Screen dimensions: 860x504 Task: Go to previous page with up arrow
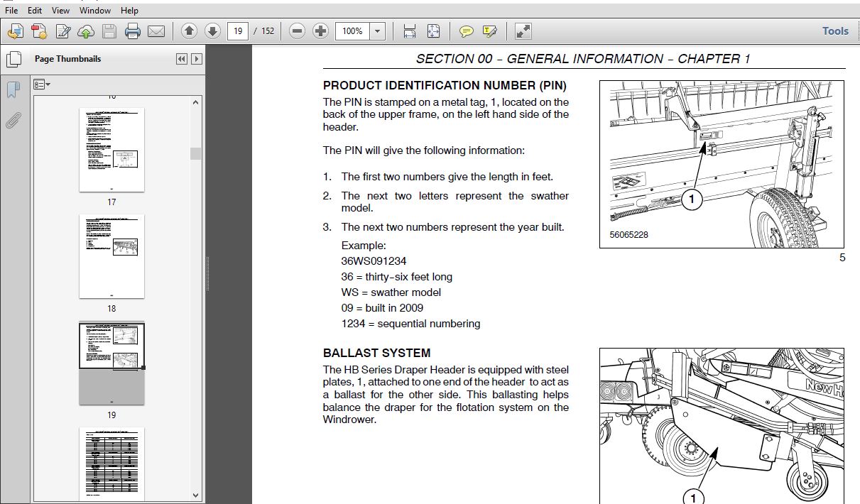pyautogui.click(x=189, y=31)
